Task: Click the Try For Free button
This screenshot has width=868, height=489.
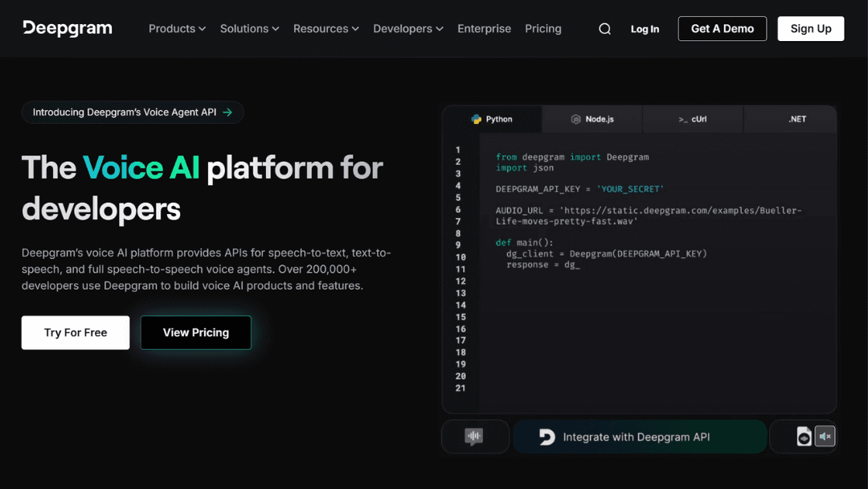Action: click(76, 332)
